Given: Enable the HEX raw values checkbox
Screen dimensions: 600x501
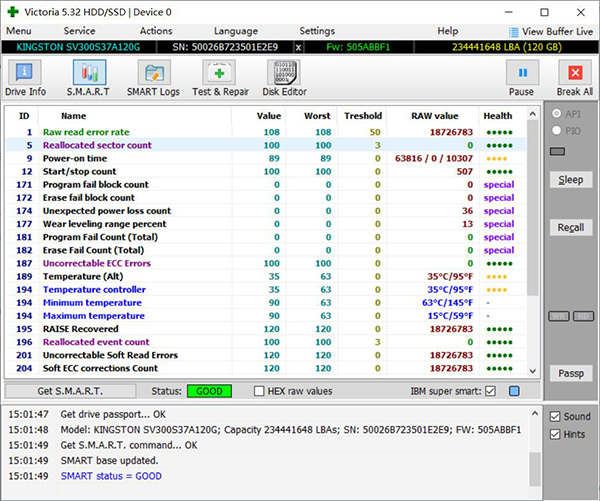Looking at the screenshot, I should pyautogui.click(x=260, y=390).
